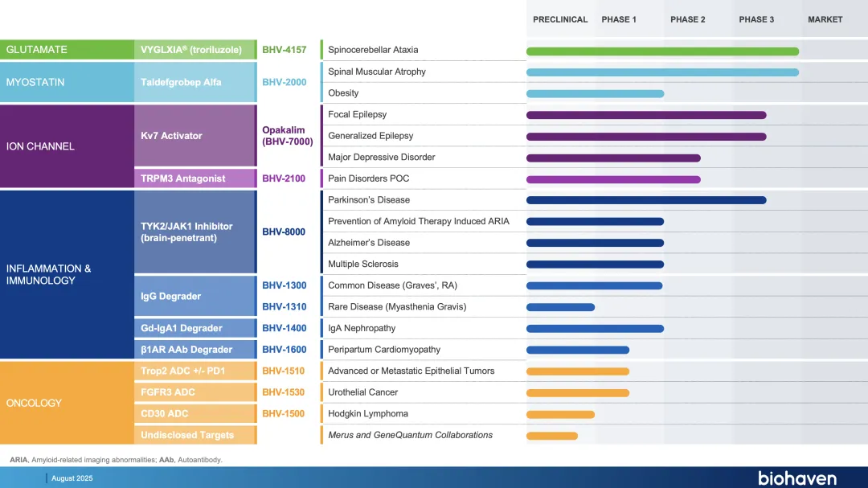Click the orange ONCOLOGY category block
This screenshot has width=868, height=488.
[x=67, y=403]
